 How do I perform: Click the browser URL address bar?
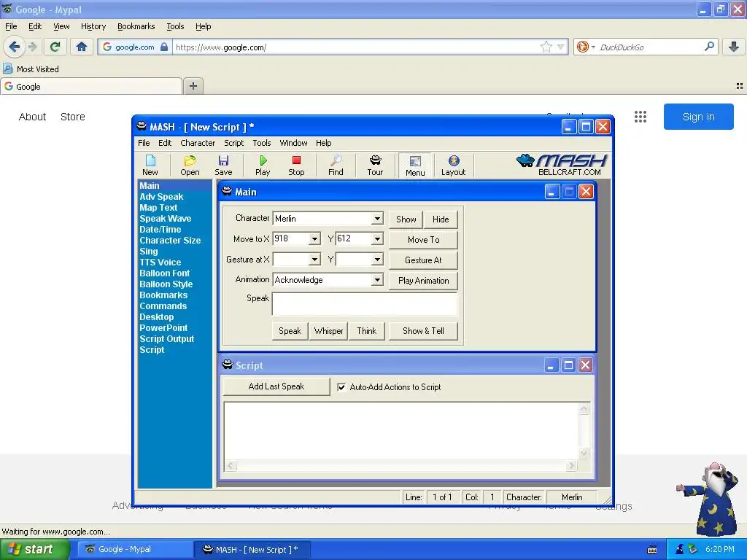(x=355, y=47)
